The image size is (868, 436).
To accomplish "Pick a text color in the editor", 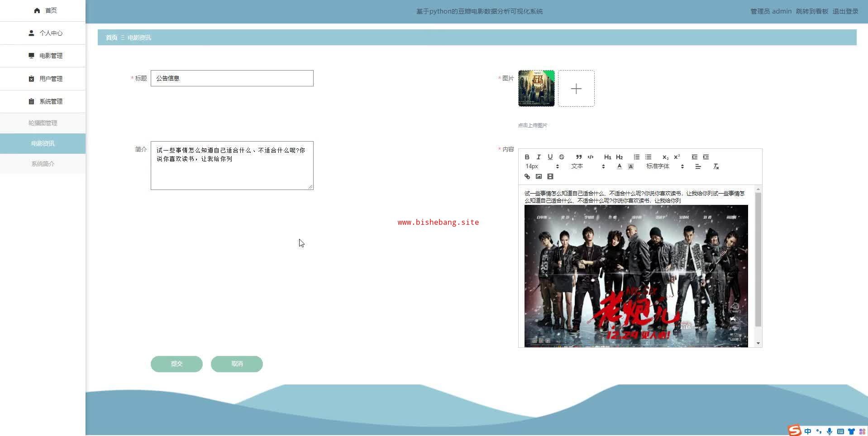I will tap(619, 166).
